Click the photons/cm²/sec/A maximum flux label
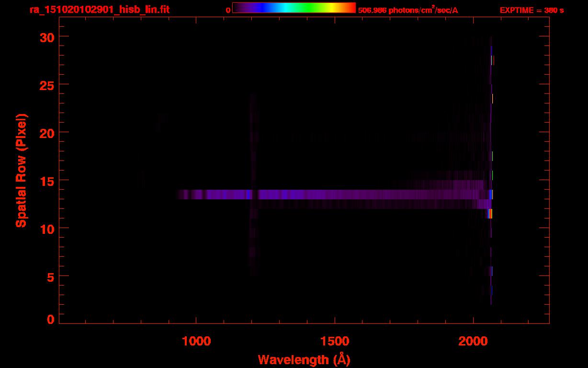Image resolution: width=588 pixels, height=368 pixels. [408, 10]
